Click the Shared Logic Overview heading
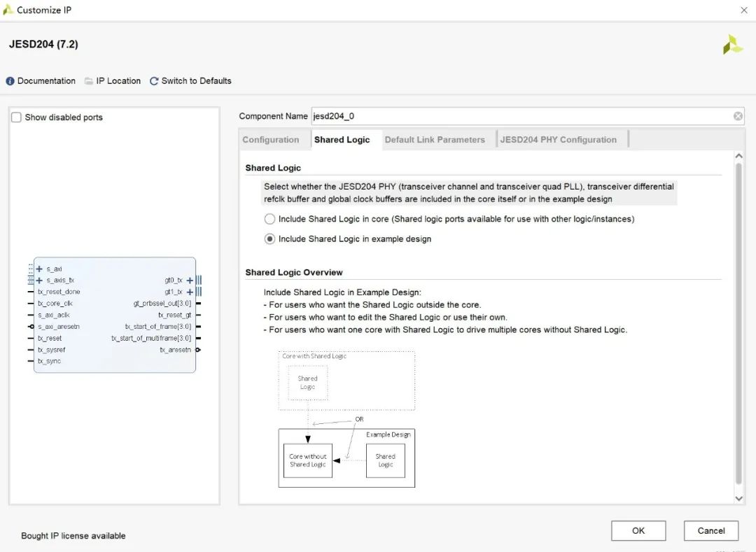756x552 pixels. 293,273
